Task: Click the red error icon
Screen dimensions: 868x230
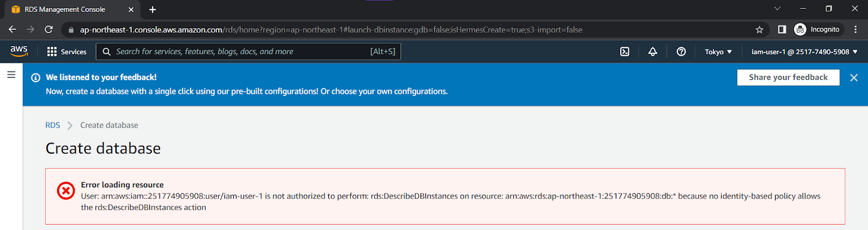Action: pyautogui.click(x=66, y=190)
